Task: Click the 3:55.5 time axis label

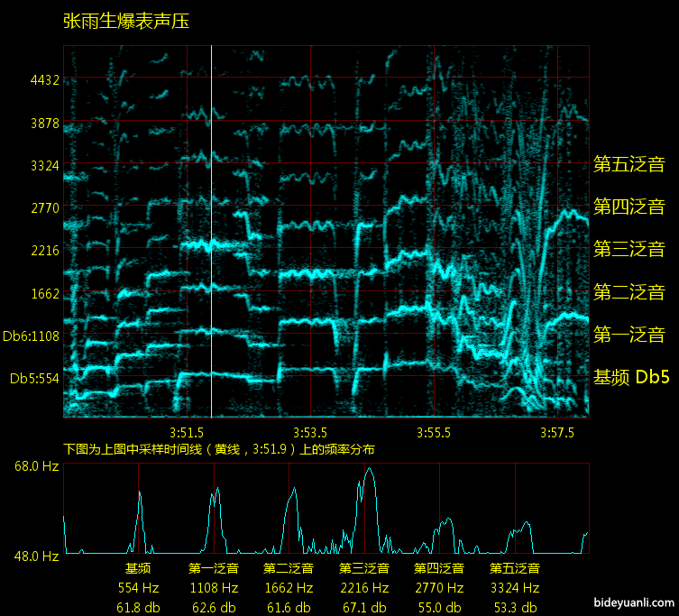Action: point(435,432)
